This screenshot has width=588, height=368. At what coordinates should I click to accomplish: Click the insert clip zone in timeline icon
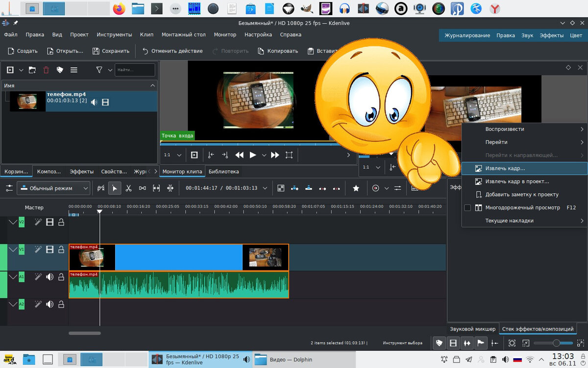295,188
